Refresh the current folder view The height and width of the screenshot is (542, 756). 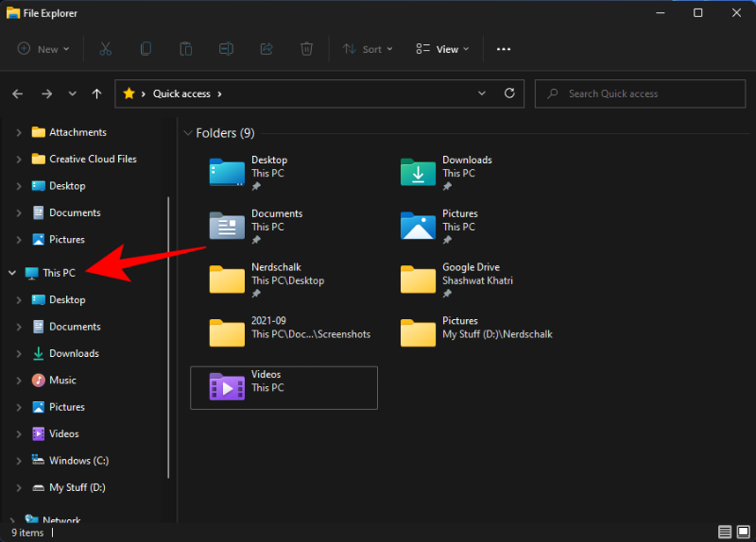coord(509,93)
